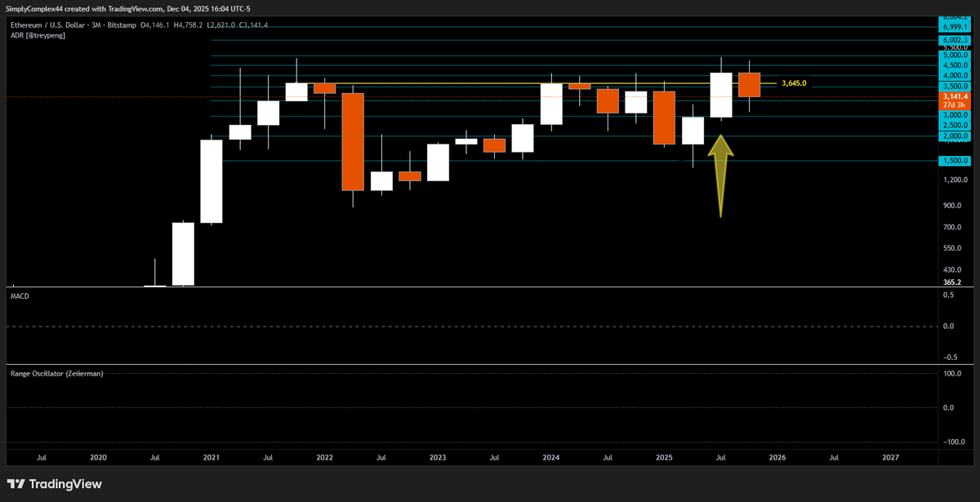This screenshot has width=980, height=502.
Task: Click the 0.5 value on MACD scale
Action: click(949, 295)
